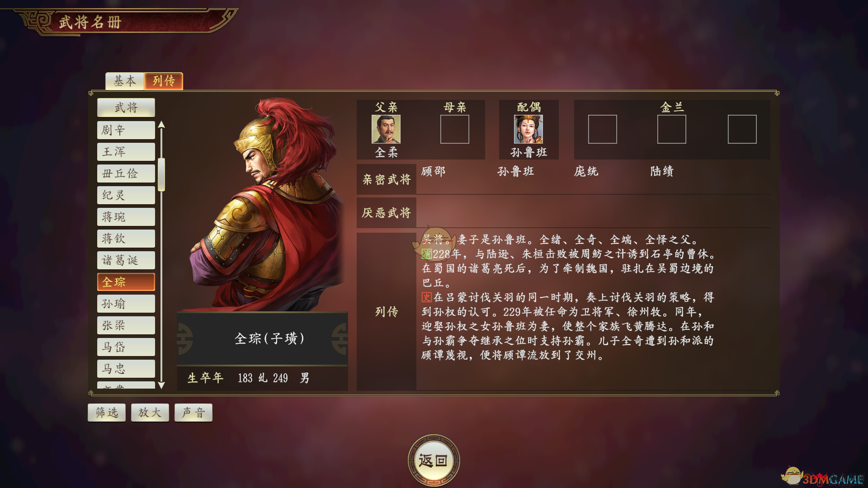This screenshot has width=868, height=488.
Task: Toggle the 声音 sound button
Action: pos(193,413)
